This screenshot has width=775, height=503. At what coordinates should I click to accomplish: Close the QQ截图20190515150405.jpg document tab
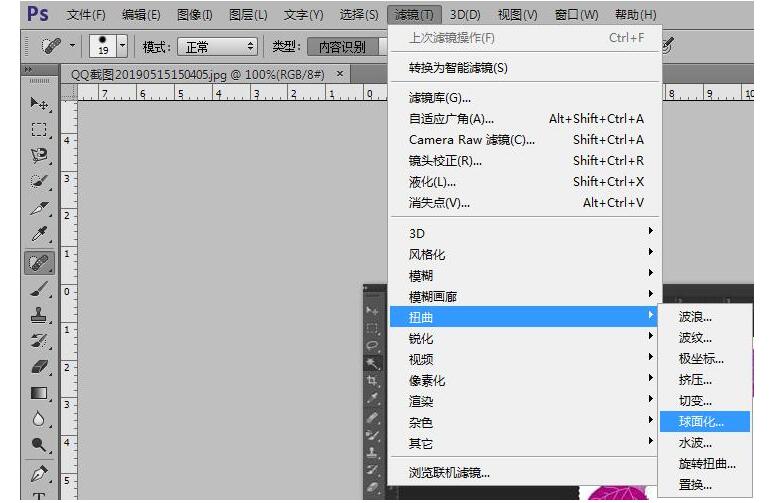pyautogui.click(x=340, y=74)
